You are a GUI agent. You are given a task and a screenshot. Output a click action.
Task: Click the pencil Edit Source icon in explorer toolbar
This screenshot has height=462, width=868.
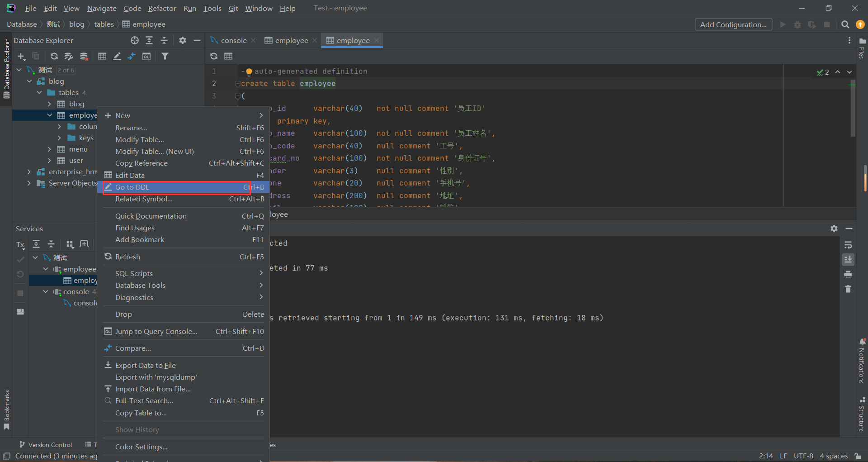coord(117,56)
